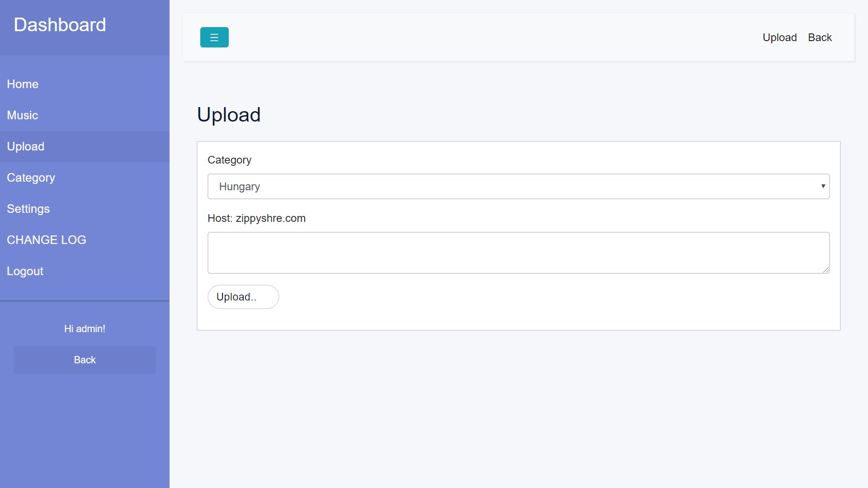Click the Host: zippyshre.com label

(256, 218)
